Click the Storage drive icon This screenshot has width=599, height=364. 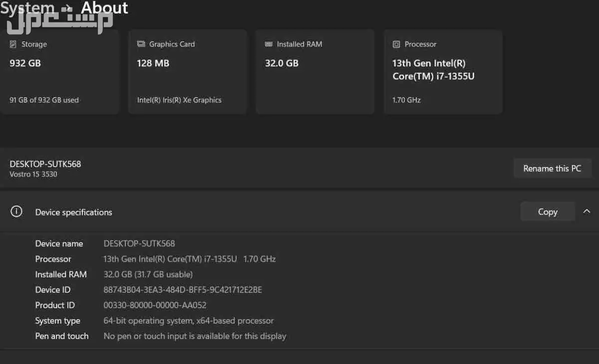[x=12, y=44]
